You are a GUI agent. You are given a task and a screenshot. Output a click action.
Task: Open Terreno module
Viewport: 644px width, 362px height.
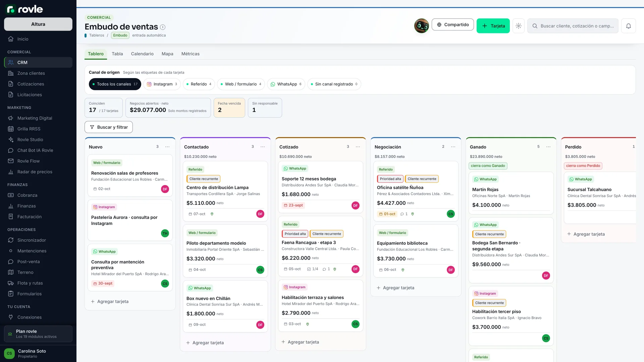(x=38, y=272)
